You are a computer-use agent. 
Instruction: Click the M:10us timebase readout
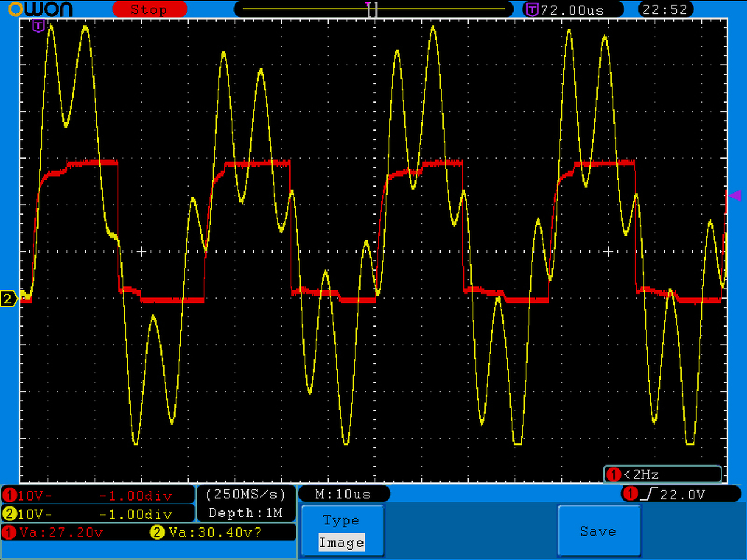point(343,494)
